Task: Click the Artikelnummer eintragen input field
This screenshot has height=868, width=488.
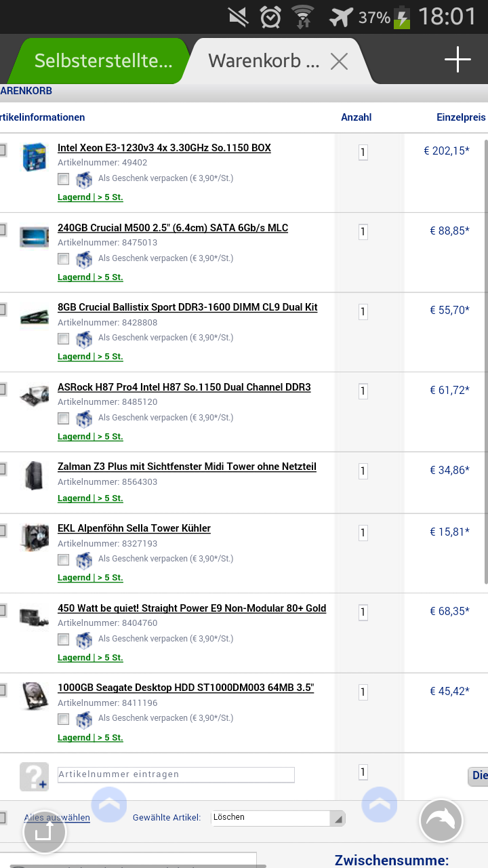Action: pyautogui.click(x=176, y=774)
